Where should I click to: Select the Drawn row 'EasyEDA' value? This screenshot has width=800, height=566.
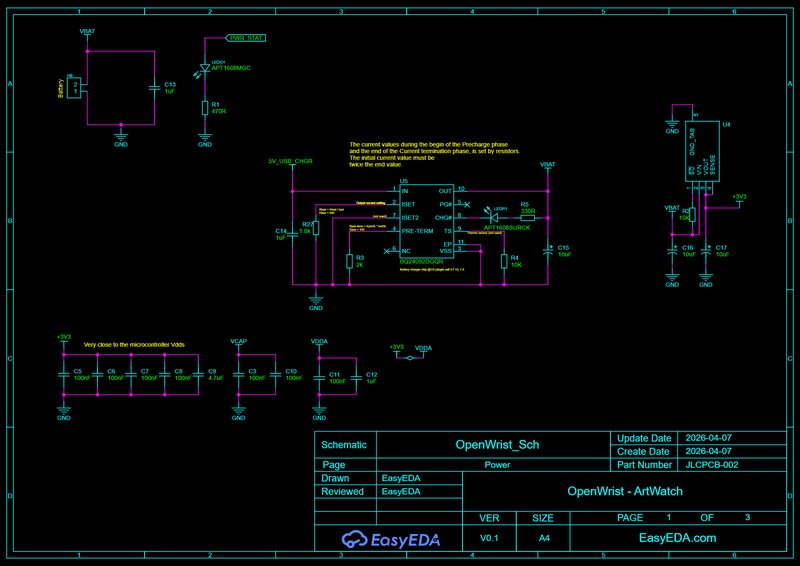(401, 478)
